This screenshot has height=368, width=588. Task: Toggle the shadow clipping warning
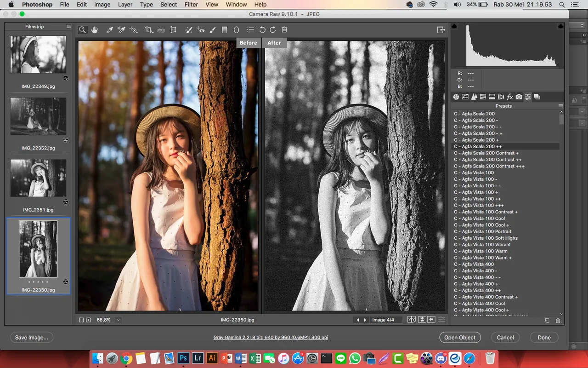tap(454, 26)
